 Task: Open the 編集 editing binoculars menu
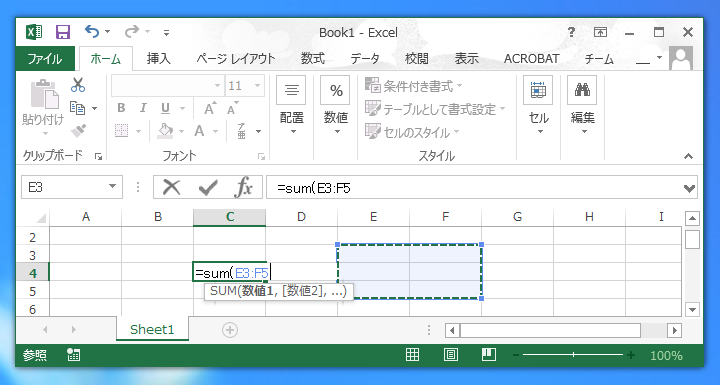click(x=583, y=107)
